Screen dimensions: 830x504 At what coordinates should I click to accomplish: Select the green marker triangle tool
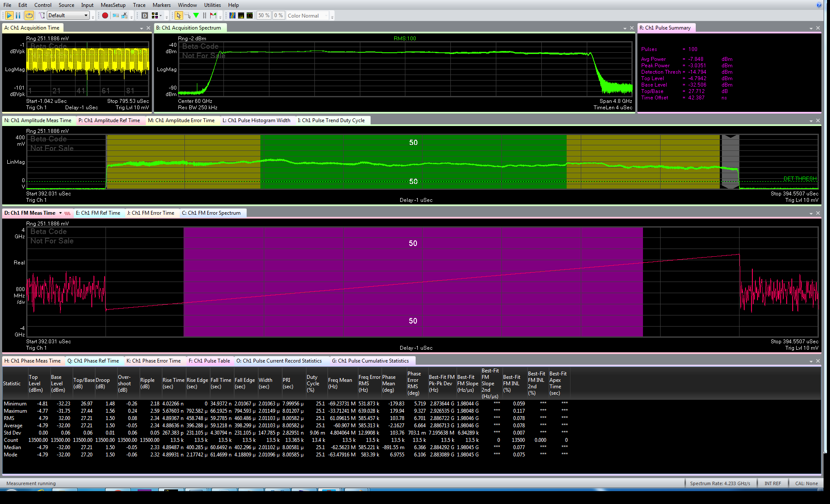(x=196, y=15)
